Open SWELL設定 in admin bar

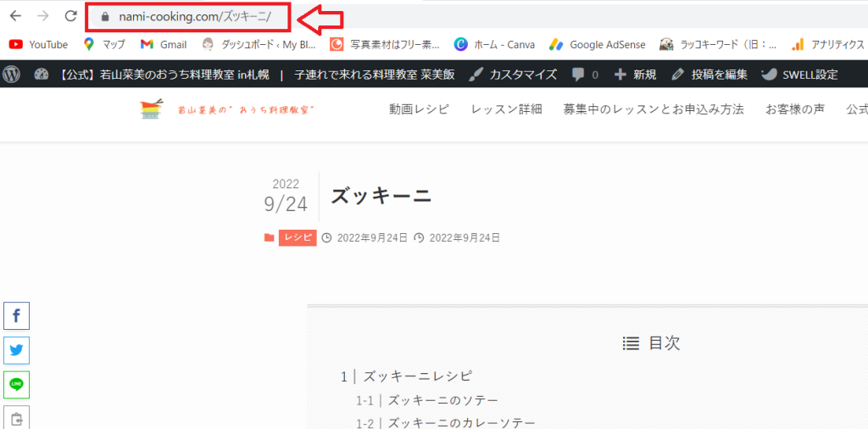(800, 75)
